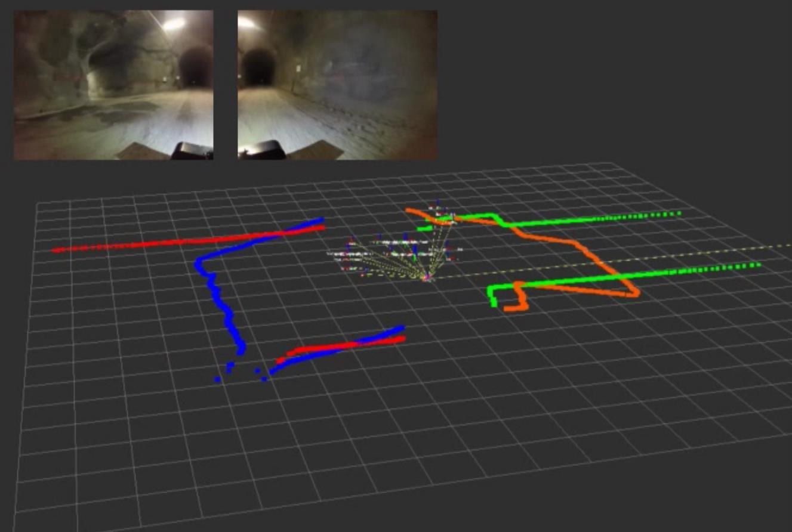Click the orange path's far right corner

point(635,293)
